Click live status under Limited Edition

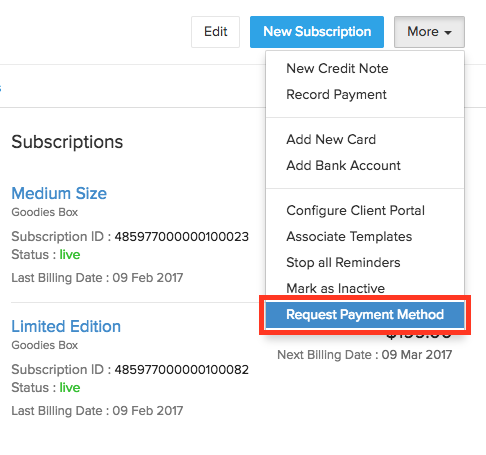(70, 388)
